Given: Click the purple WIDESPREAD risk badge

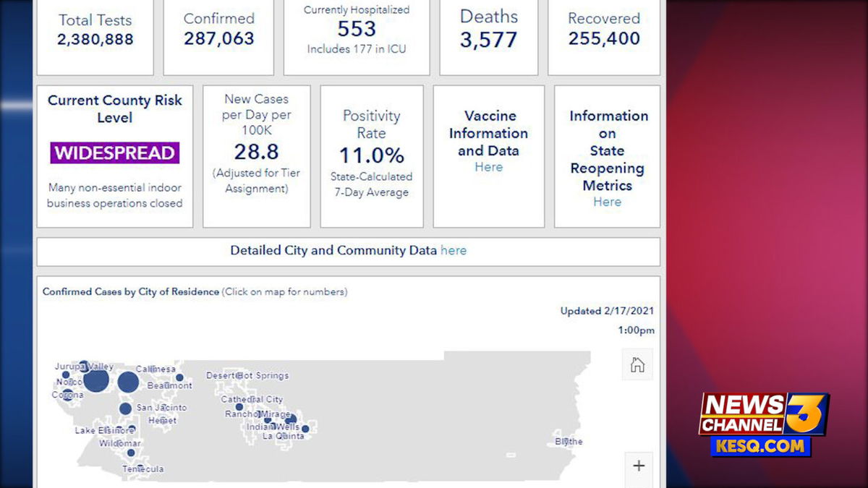Looking at the screenshot, I should (x=114, y=153).
